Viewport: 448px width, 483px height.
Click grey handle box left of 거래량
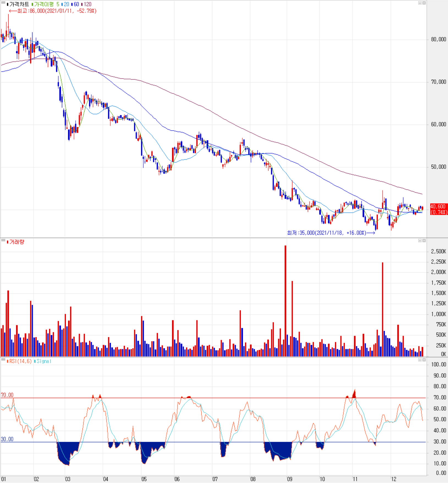[3, 240]
